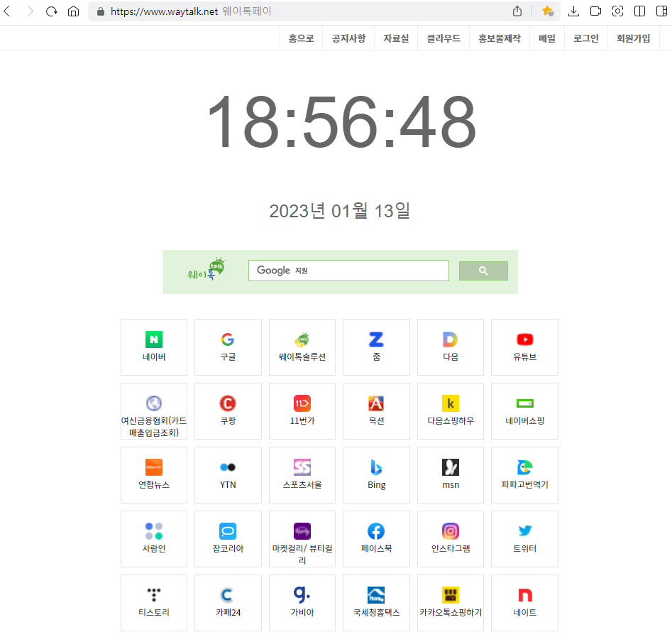Go to 홈으로 in the top menu
The image size is (672, 637).
[302, 38]
